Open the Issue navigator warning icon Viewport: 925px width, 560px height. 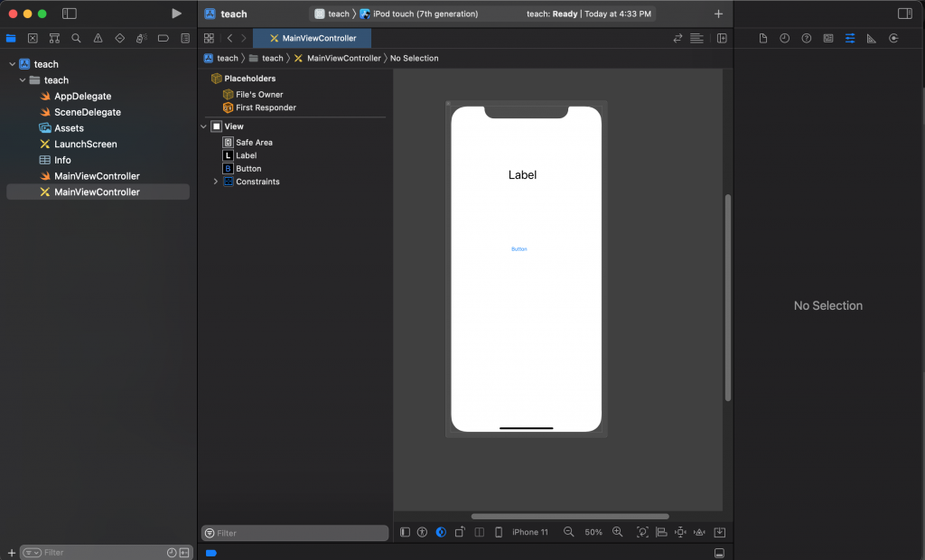(98, 39)
